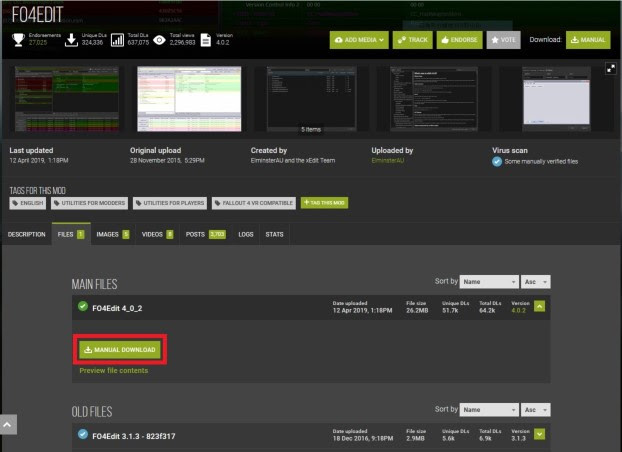The image size is (622, 452).
Task: Switch to the Posts tab
Action: point(205,235)
